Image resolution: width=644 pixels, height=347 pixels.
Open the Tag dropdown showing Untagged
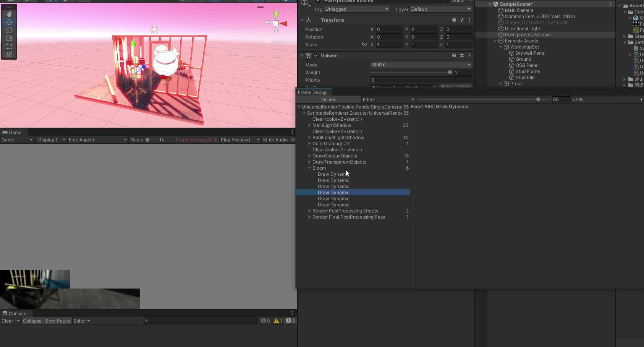pyautogui.click(x=356, y=9)
